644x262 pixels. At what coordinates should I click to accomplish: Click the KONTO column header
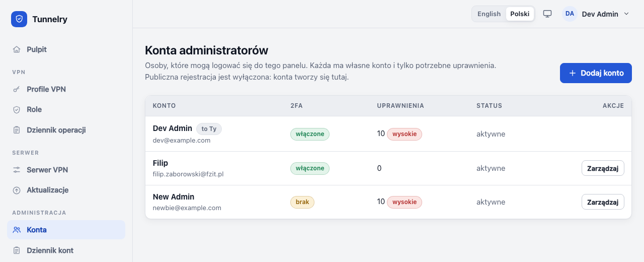coord(164,106)
